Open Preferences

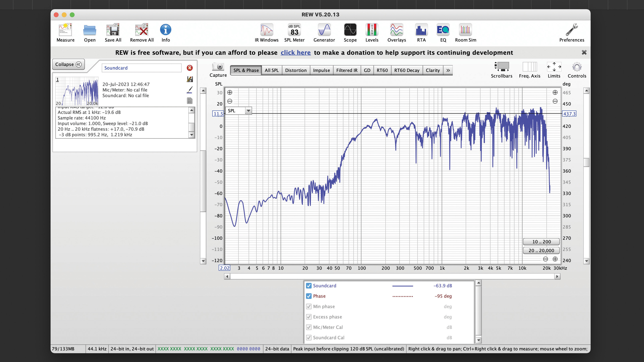click(x=571, y=33)
